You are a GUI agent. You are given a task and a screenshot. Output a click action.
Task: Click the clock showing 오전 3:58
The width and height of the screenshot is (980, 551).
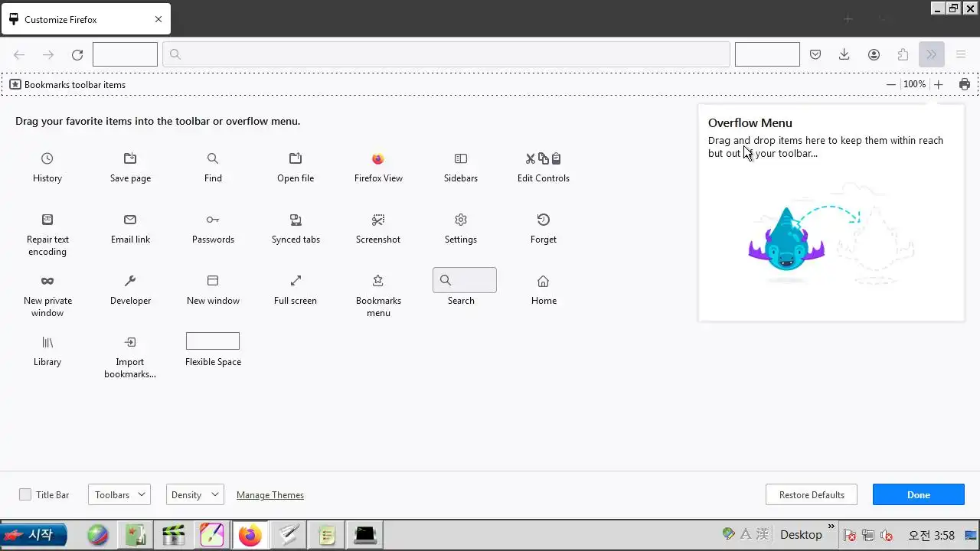(x=932, y=535)
